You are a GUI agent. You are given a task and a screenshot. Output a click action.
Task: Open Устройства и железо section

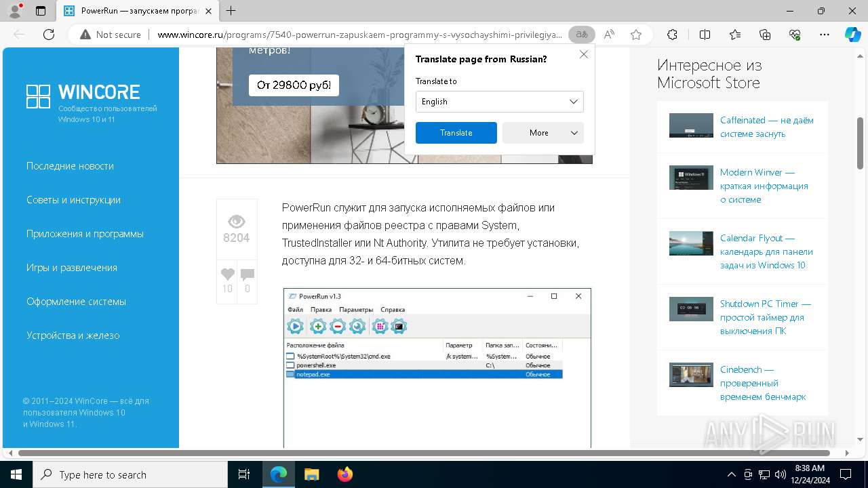pos(73,335)
